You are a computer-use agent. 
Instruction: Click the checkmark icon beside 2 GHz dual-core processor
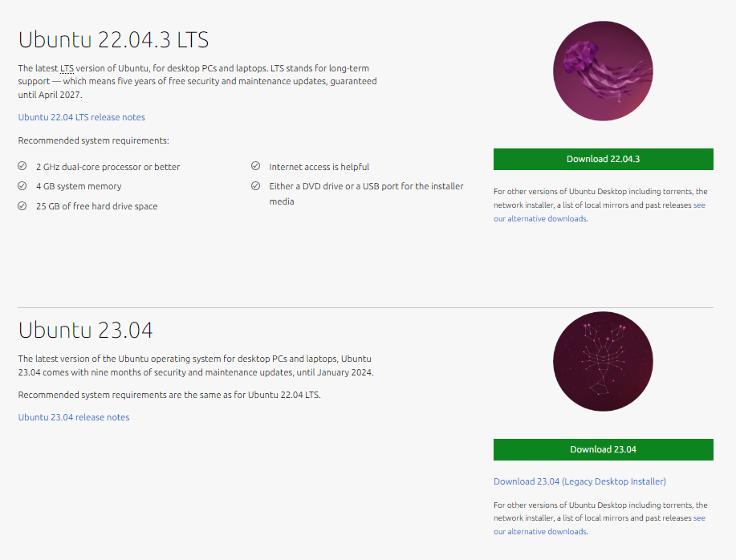click(x=22, y=166)
